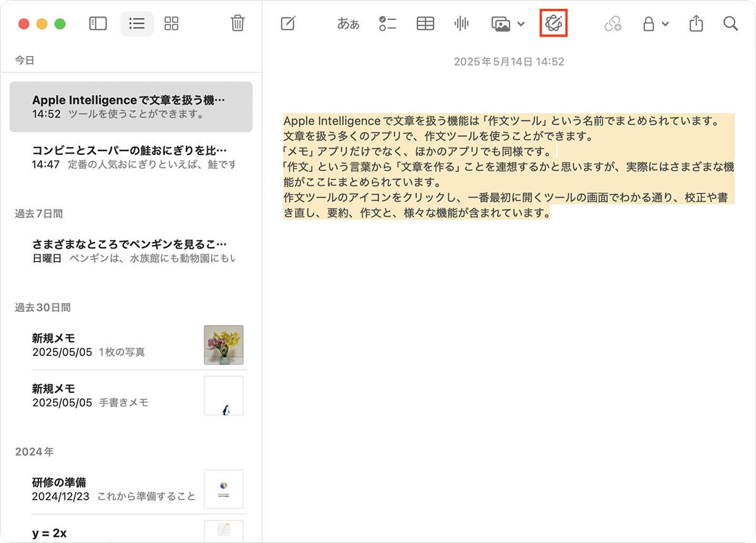Open note 'さまざまなところでペンギンを見るこ…'
This screenshot has height=543, width=756.
coord(131,251)
